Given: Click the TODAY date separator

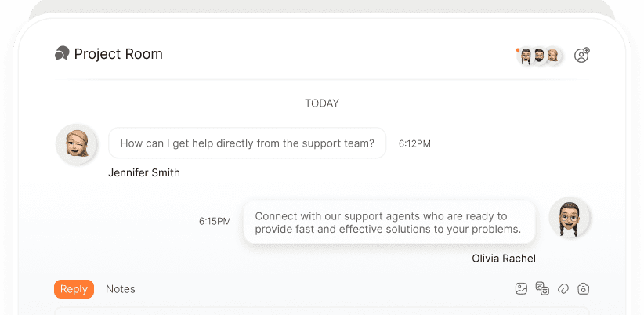Looking at the screenshot, I should tap(322, 103).
